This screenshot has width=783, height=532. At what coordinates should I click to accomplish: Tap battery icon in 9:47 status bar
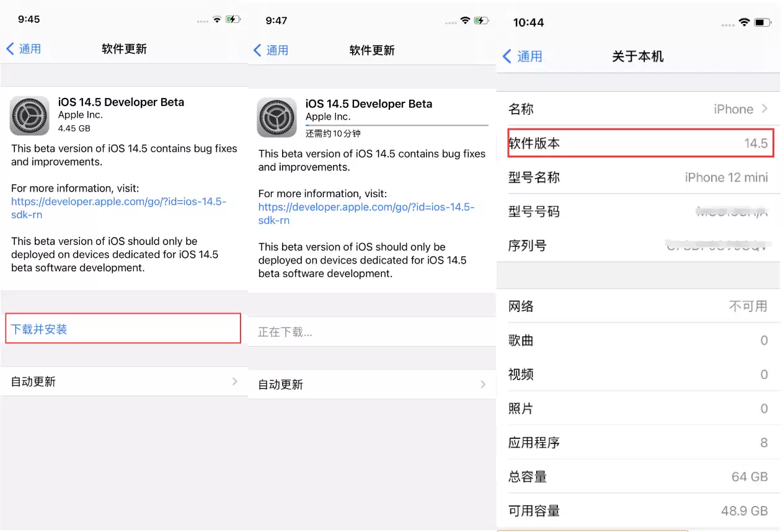482,20
